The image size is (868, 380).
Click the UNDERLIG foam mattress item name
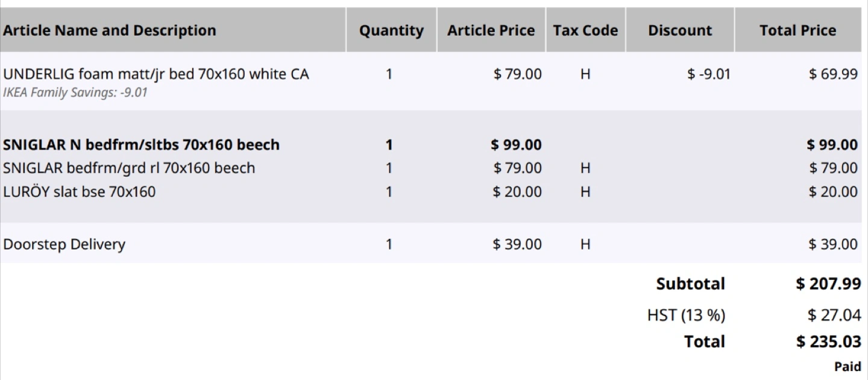pos(156,74)
